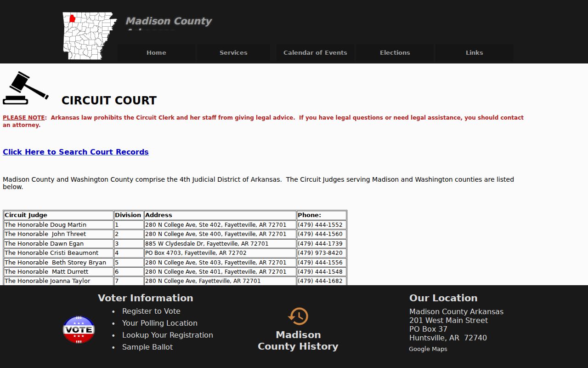Click the Phone: column header

coord(322,215)
